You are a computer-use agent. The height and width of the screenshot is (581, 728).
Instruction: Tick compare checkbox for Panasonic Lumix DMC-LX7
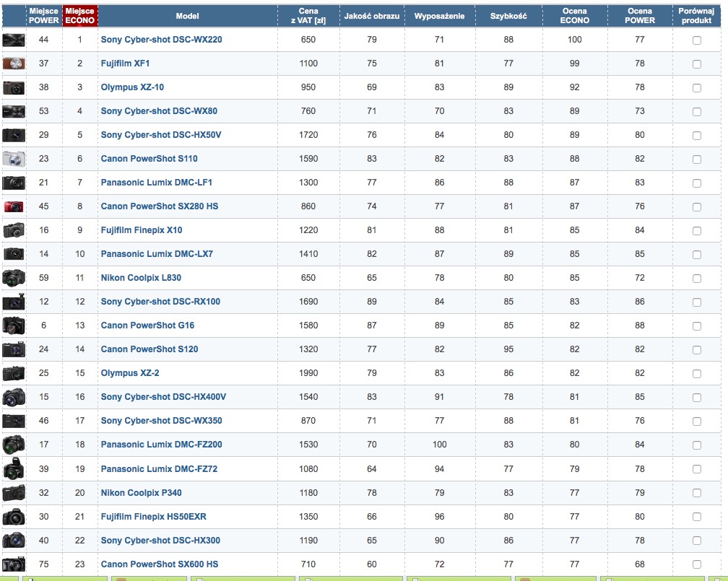click(x=696, y=255)
